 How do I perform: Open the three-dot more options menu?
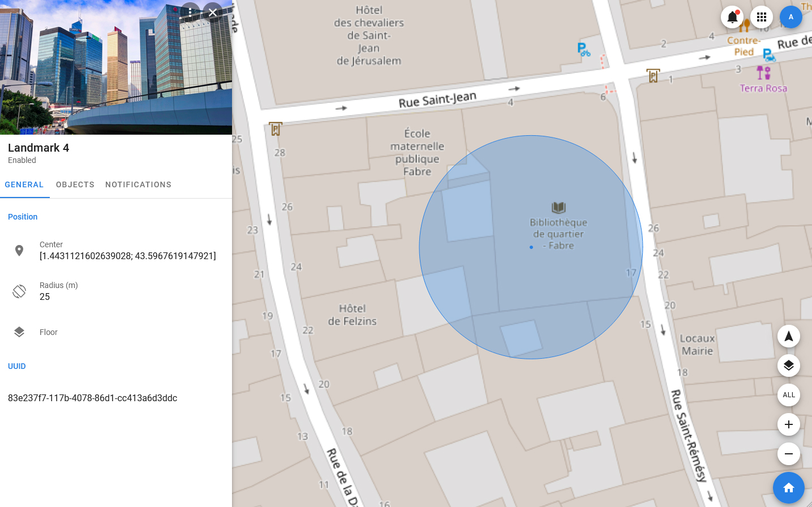(x=190, y=12)
